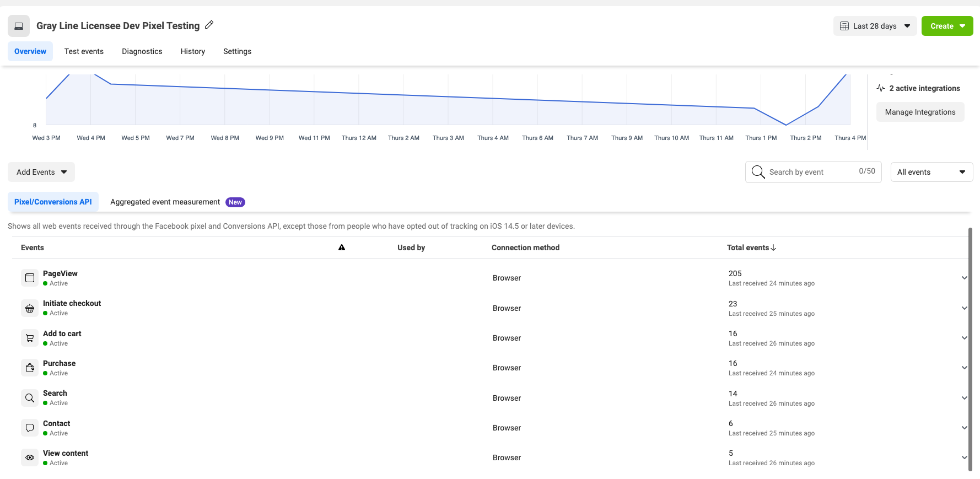Screen dimensions: 980x479
Task: Open the All events filter dropdown
Action: (931, 172)
